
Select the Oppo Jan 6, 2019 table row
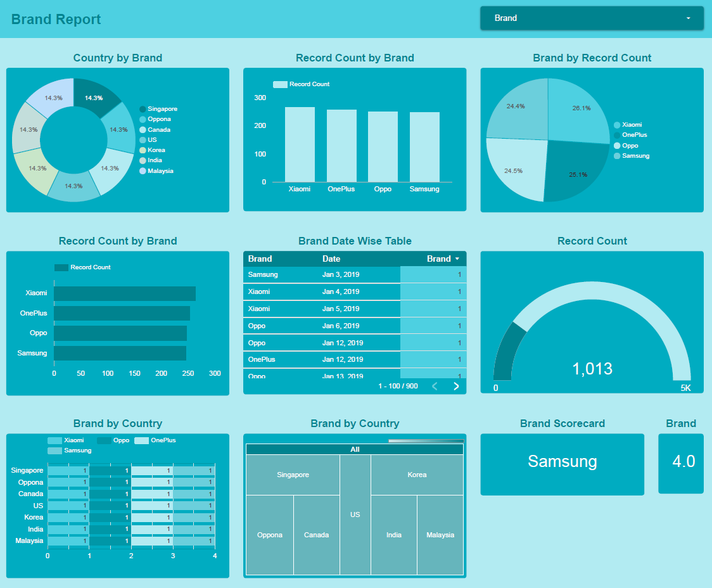[355, 326]
